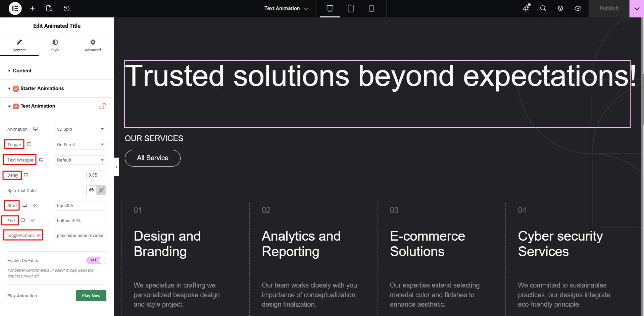
Task: Open the Spin Text Color swatch
Action: point(101,190)
